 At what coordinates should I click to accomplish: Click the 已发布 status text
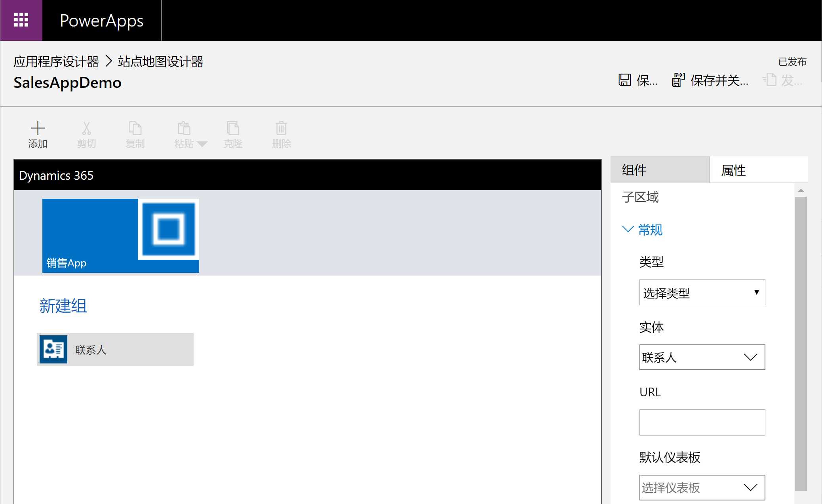(x=792, y=62)
